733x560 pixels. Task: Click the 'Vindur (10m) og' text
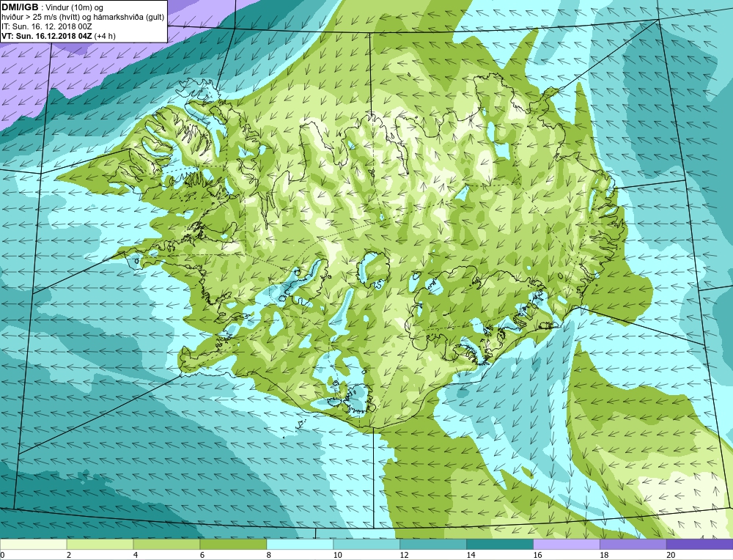pos(74,7)
